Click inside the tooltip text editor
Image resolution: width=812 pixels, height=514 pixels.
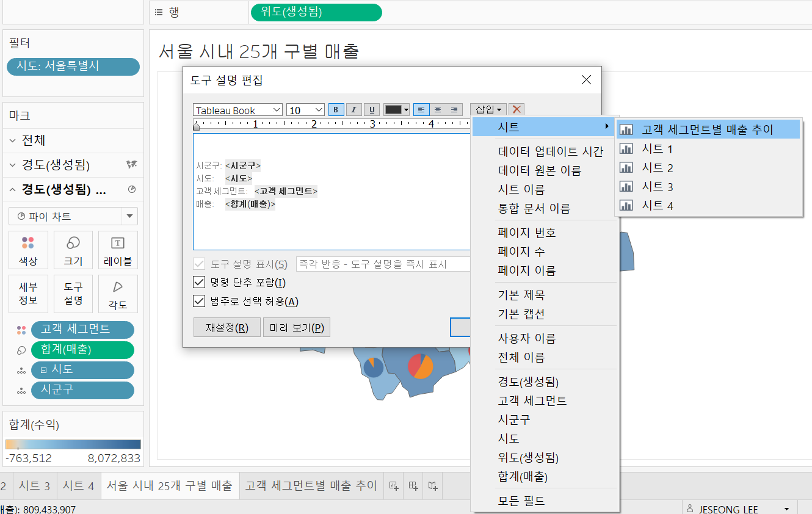(x=332, y=191)
